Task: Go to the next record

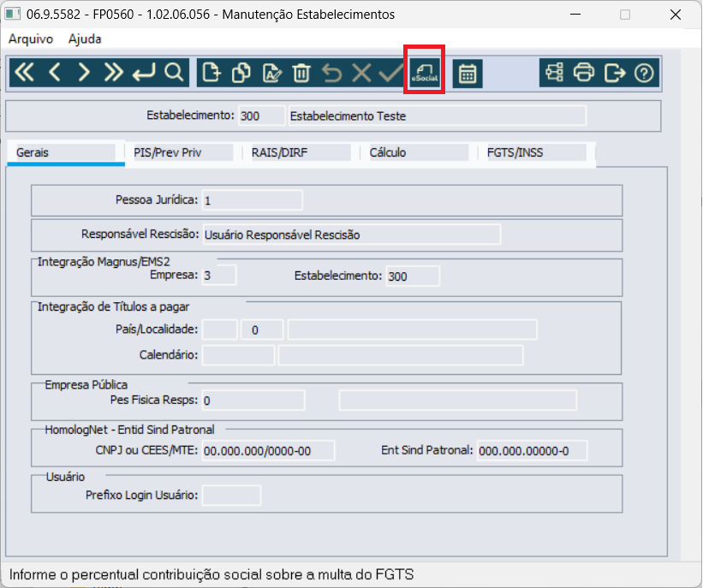Action: coord(84,72)
